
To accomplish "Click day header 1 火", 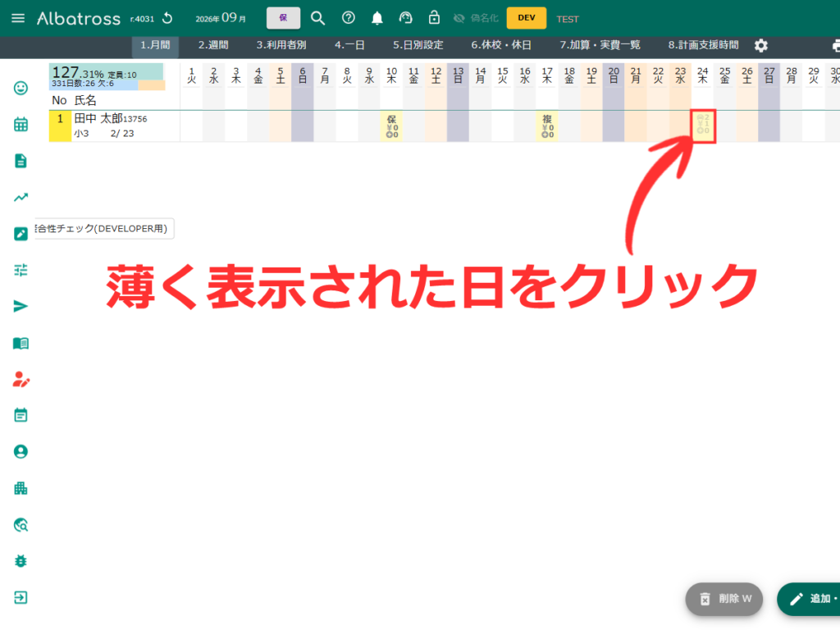I will (x=192, y=75).
